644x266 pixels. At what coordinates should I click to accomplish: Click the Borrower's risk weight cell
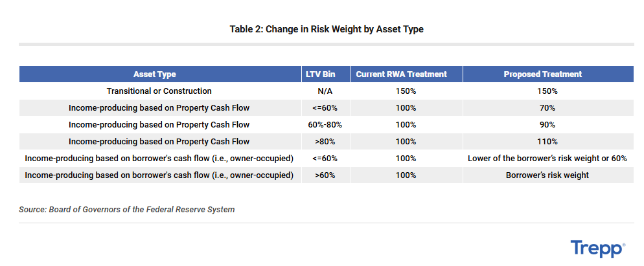coord(548,175)
